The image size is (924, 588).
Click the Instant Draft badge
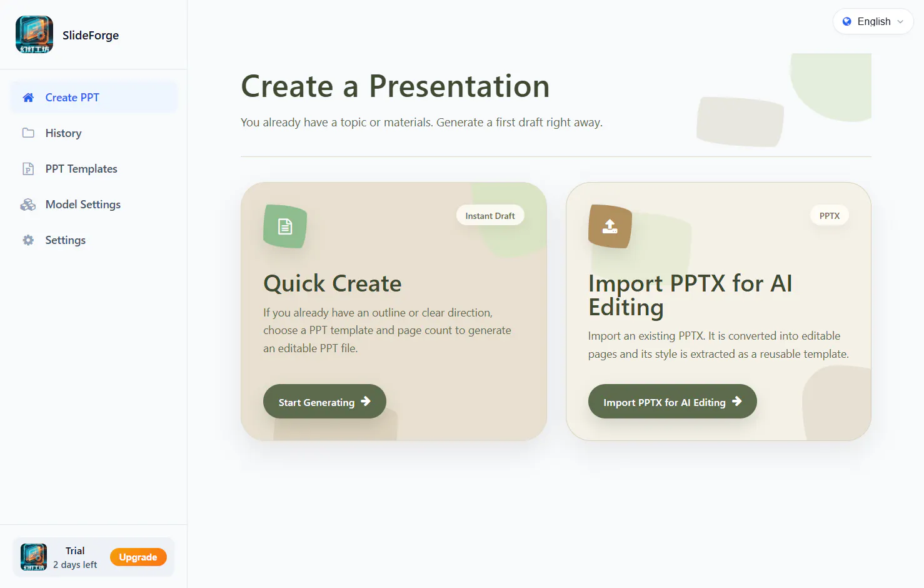pyautogui.click(x=490, y=216)
